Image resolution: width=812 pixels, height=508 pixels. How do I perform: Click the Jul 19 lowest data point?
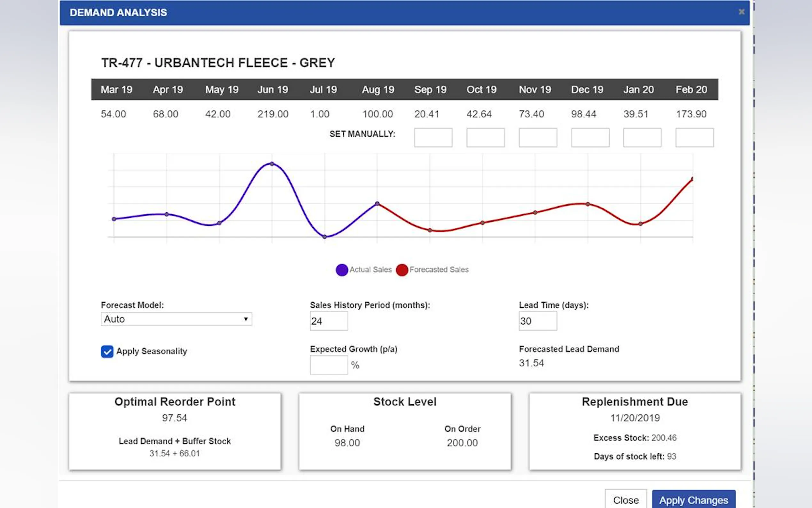point(324,237)
